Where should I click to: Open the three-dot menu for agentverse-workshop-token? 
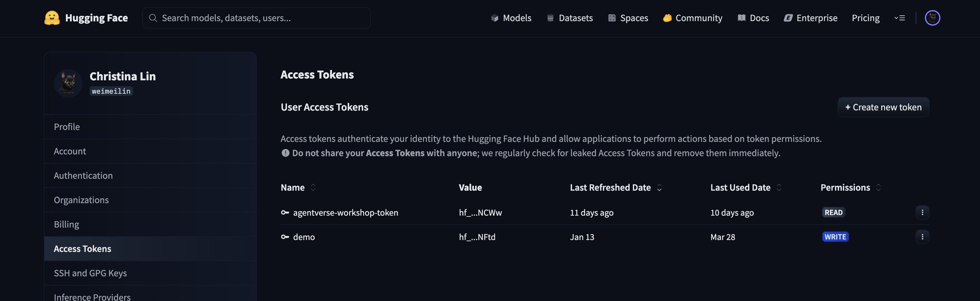[923, 212]
